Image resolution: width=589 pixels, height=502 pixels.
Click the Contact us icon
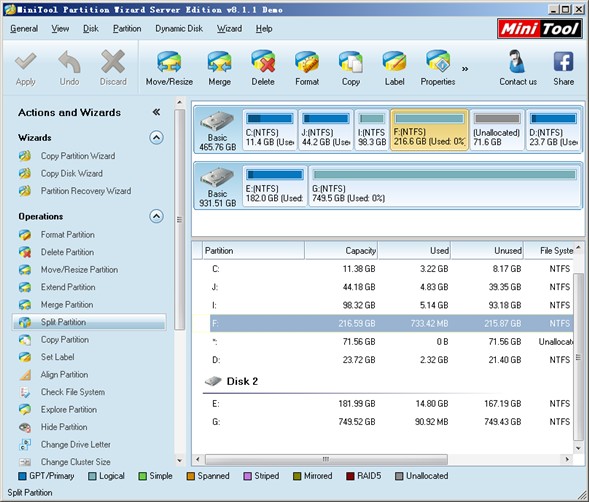tap(518, 62)
